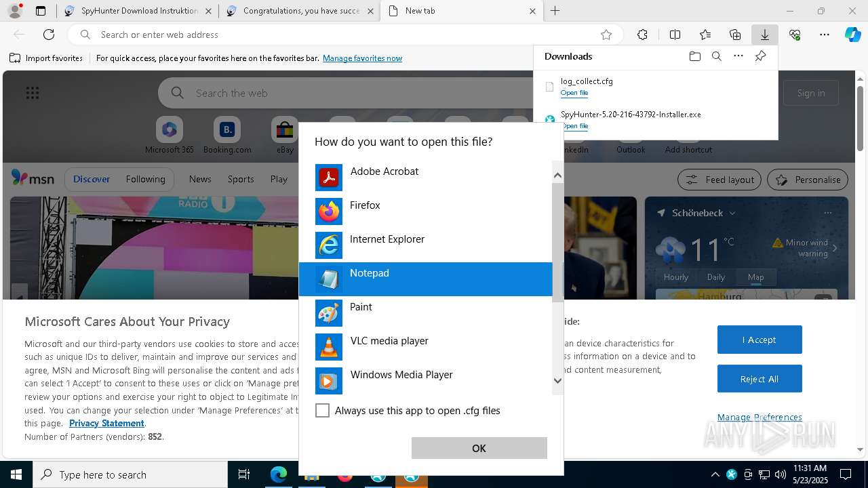Open Booking.com shortcut tile

[x=227, y=136]
